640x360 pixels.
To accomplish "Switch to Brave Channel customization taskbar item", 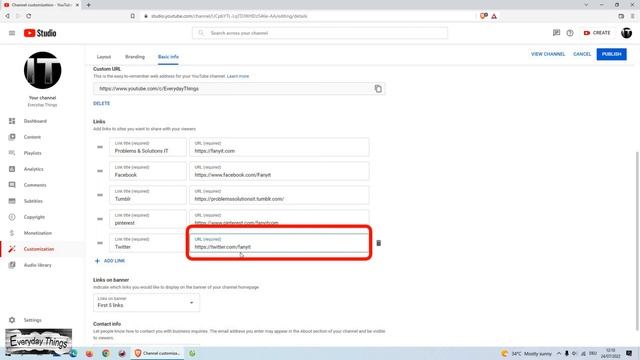I will click(157, 353).
